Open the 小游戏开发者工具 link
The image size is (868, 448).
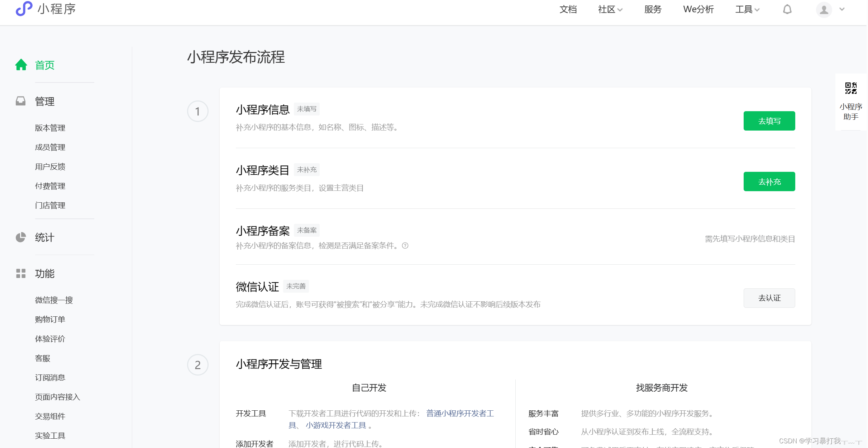(336, 425)
